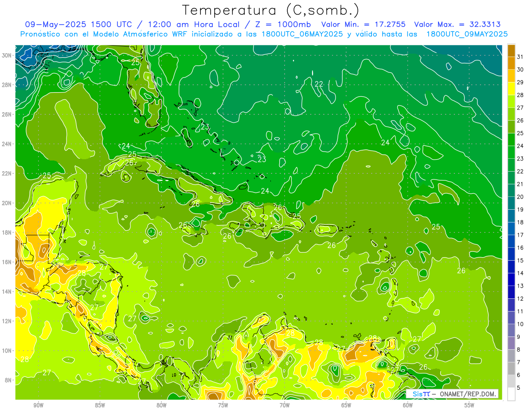This screenshot has width=532, height=411.
Task: Click the "14N" latitude axis label
Action: [7, 291]
